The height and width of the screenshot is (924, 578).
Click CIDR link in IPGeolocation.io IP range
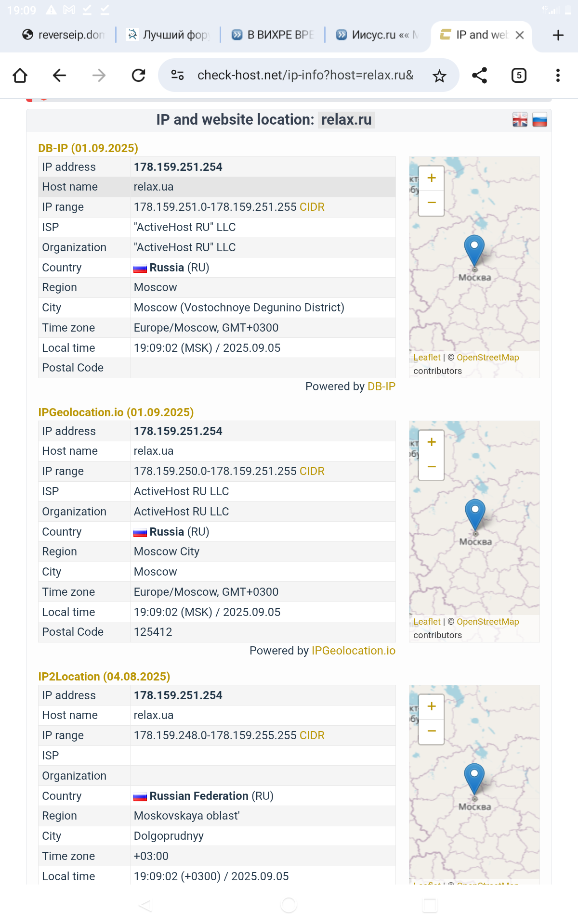[x=312, y=471]
